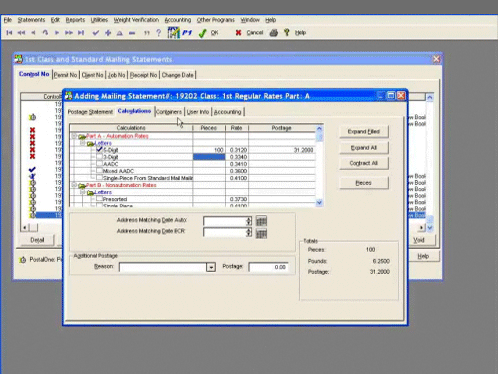Click the additional Postage amount field
This screenshot has height=374, width=498.
[268, 267]
